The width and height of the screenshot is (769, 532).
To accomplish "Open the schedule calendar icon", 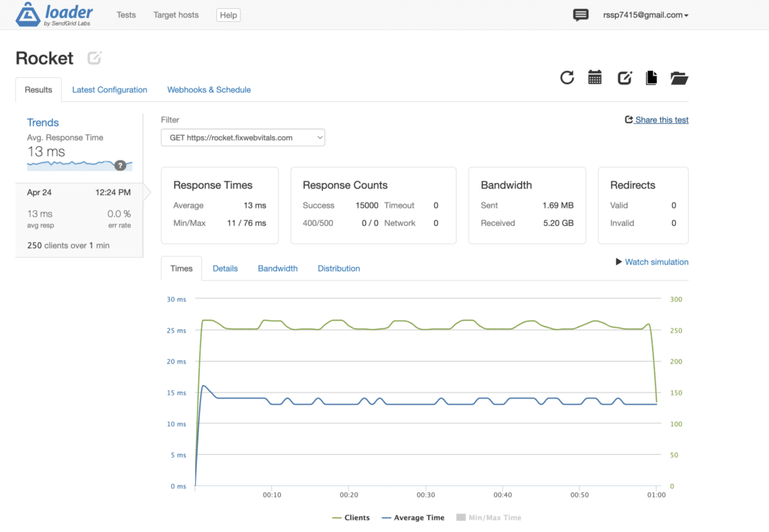I will (x=595, y=77).
